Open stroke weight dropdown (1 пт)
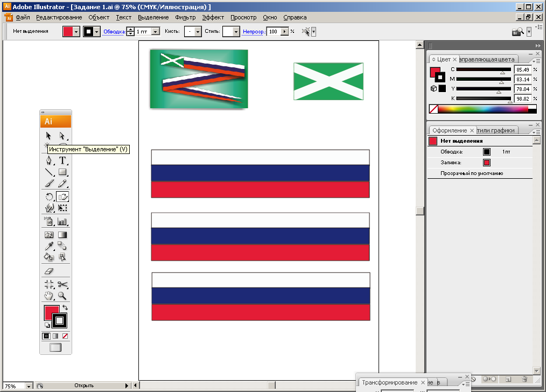 click(156, 32)
